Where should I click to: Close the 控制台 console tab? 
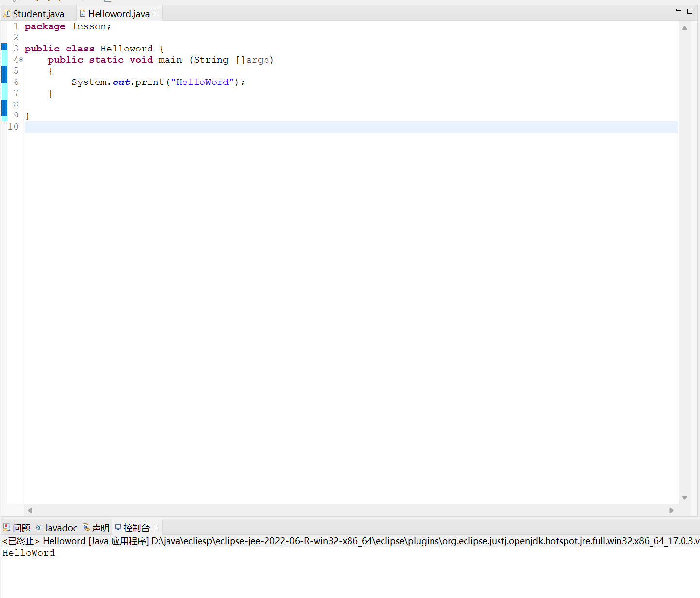pos(156,527)
